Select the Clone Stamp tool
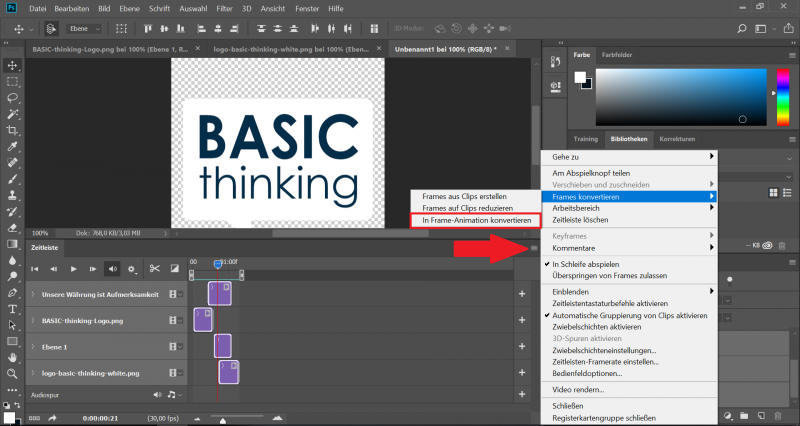Screen dimensions: 800x426 (12, 195)
